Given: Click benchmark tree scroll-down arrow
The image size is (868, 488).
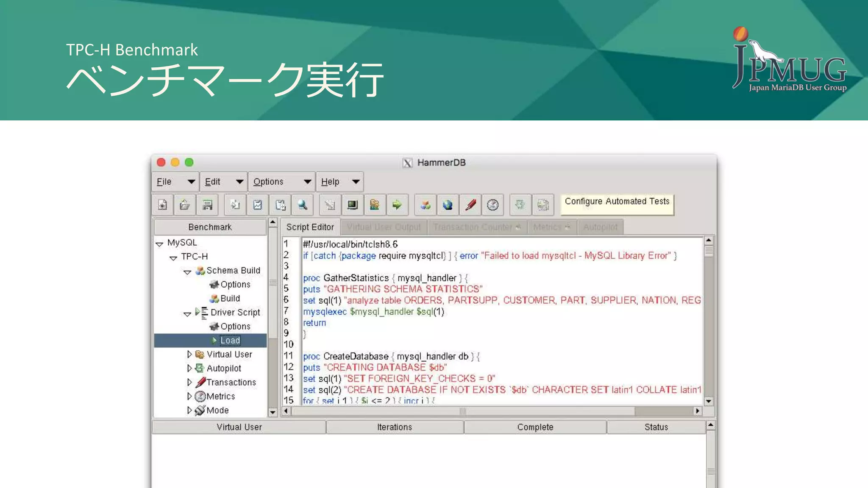Looking at the screenshot, I should pyautogui.click(x=273, y=412).
